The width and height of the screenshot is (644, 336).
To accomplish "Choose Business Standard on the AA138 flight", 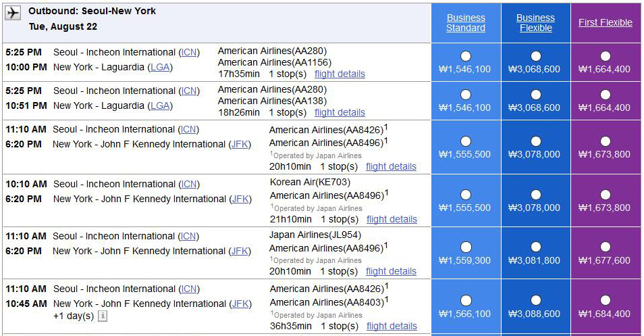I will click(x=466, y=95).
